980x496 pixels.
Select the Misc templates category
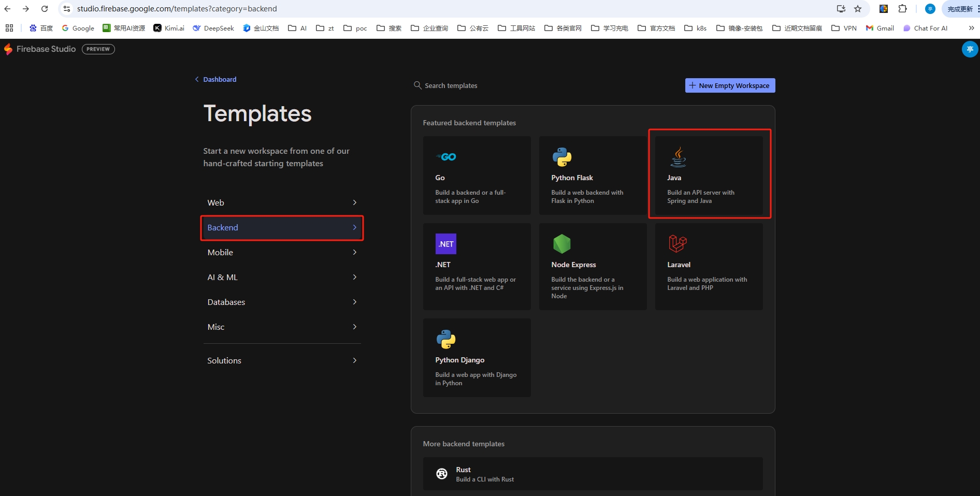pyautogui.click(x=282, y=327)
